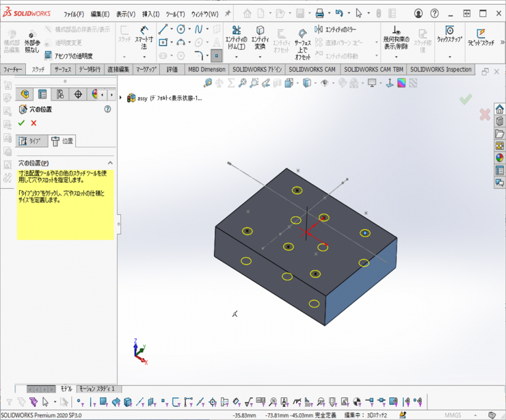This screenshot has width=506, height=420.
Task: Expand the assy tree node
Action: [x=122, y=98]
